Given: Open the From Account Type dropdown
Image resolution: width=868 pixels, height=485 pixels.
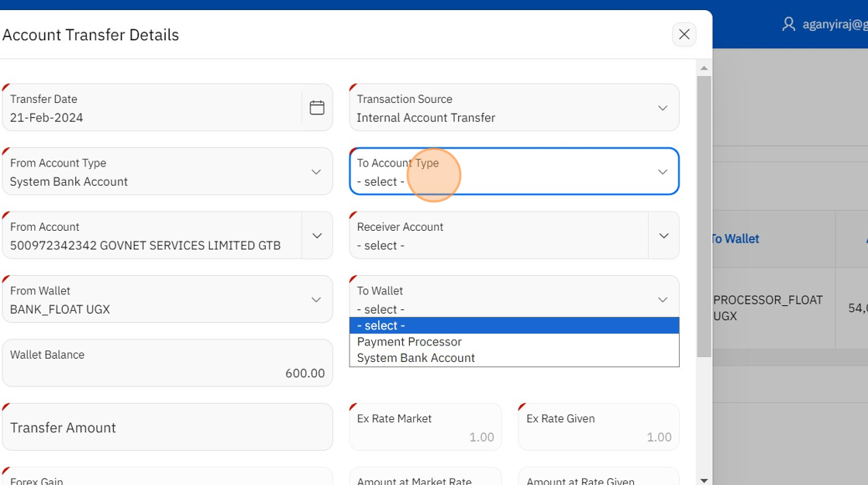Looking at the screenshot, I should click(315, 172).
